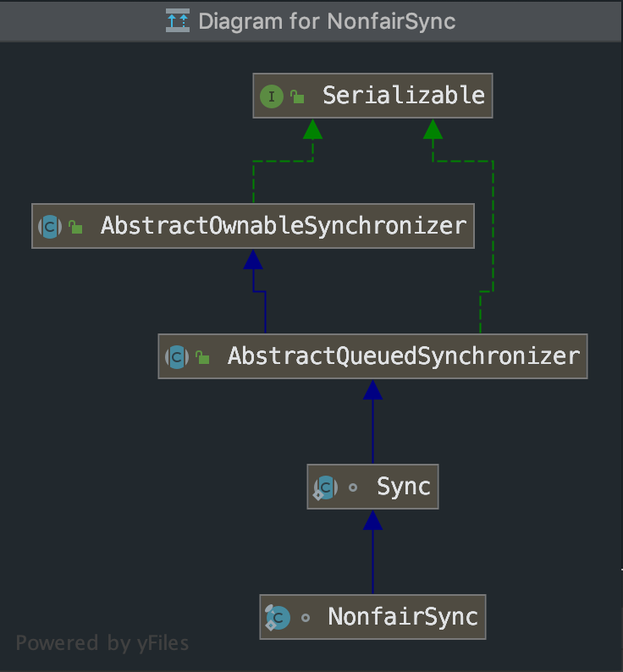This screenshot has height=672, width=623.
Task: Click the diagram icon in the title bar
Action: (x=178, y=20)
